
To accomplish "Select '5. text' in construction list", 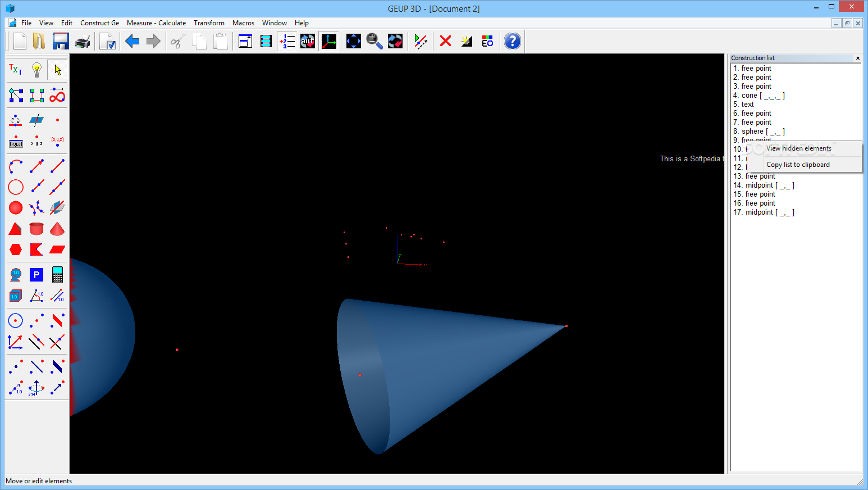I will click(743, 105).
